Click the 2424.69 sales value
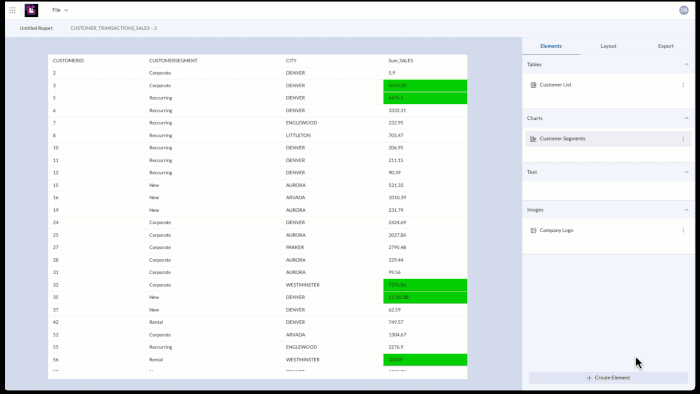The width and height of the screenshot is (700, 394). 397,222
